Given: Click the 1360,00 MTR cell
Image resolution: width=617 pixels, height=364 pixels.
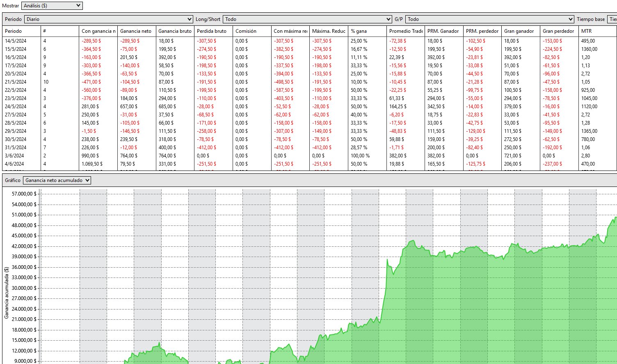Looking at the screenshot, I should point(598,49).
